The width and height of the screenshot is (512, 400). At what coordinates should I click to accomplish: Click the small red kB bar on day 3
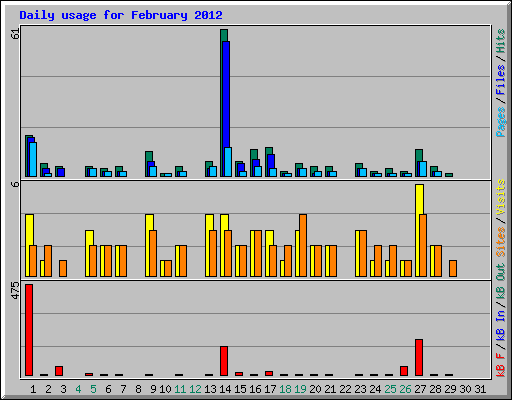pos(59,371)
